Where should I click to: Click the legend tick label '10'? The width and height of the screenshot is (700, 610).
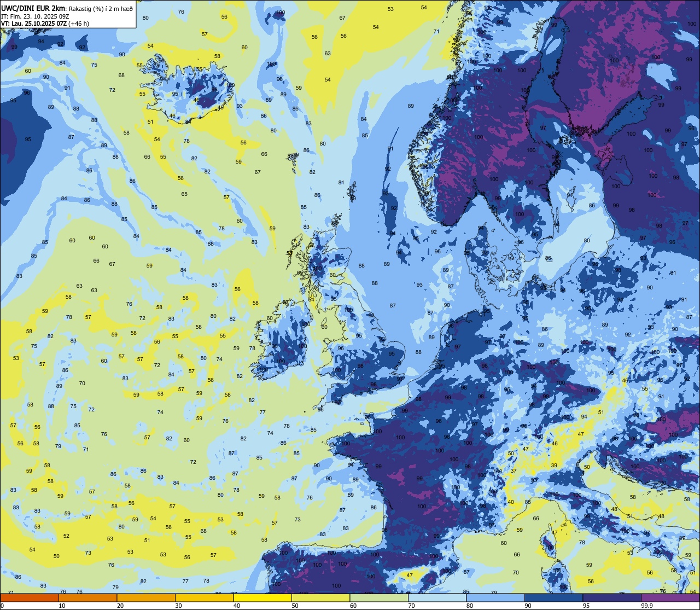click(x=62, y=606)
